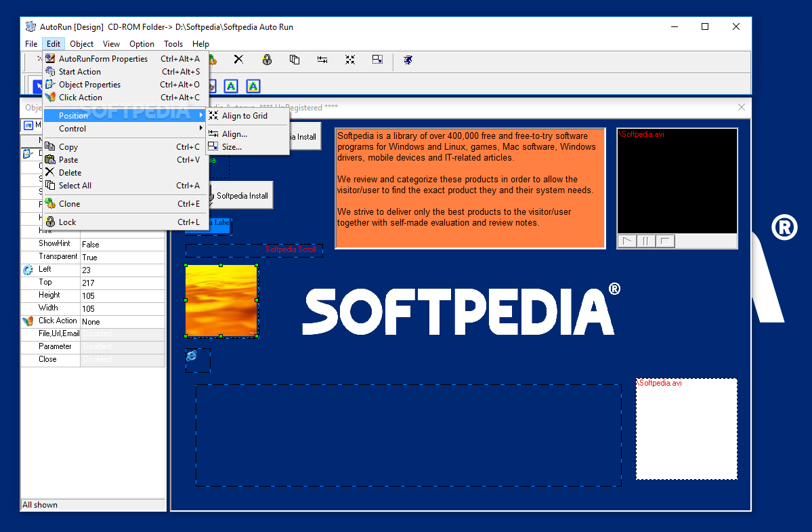Click the Select All toolbar icon
Screen dimensions: 812x532
295,60
